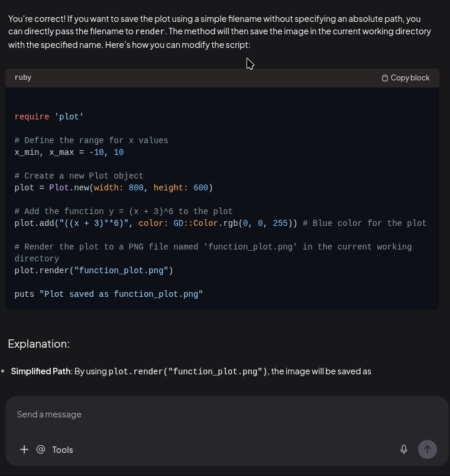450x476 pixels.
Task: Click the Plot.new width height line
Action: 114,188
